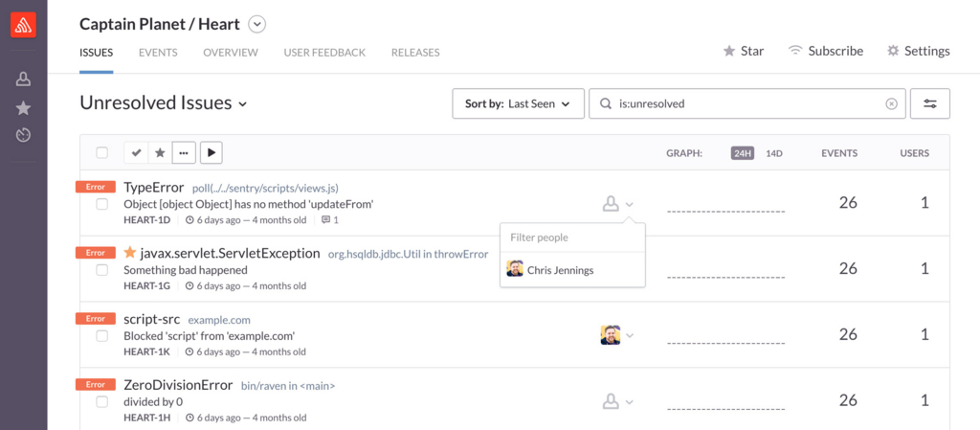Toggle the select-all issues checkbox
The width and height of the screenshot is (980, 430).
(x=101, y=152)
